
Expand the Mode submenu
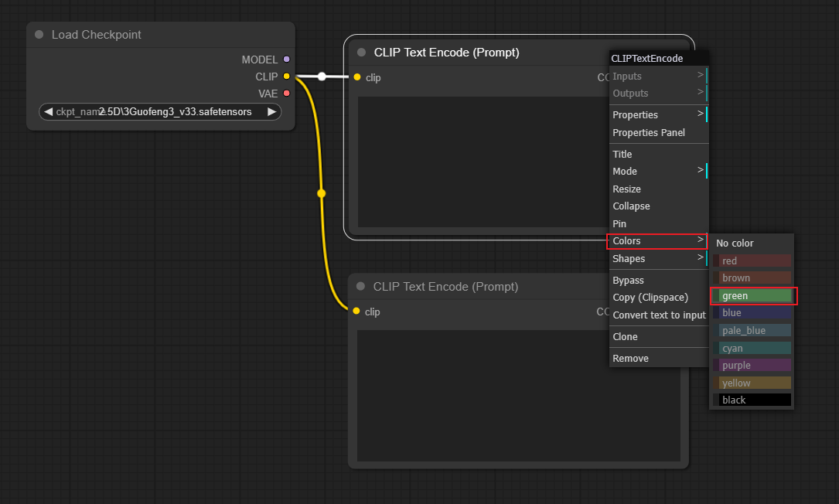(x=657, y=171)
